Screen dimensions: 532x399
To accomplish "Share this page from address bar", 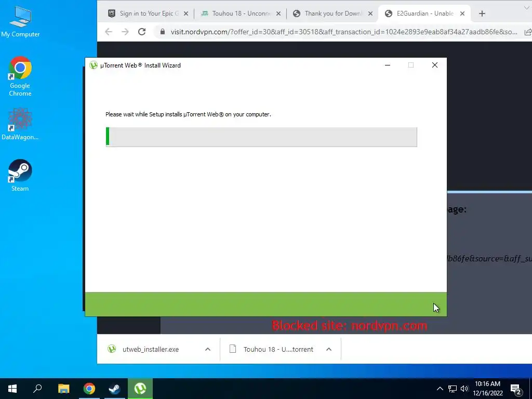I will pos(528,32).
